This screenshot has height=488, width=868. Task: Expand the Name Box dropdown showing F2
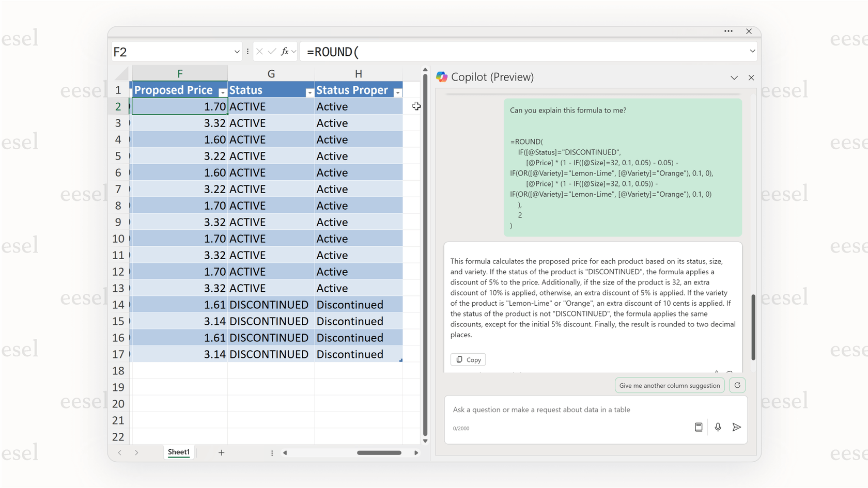pyautogui.click(x=237, y=52)
